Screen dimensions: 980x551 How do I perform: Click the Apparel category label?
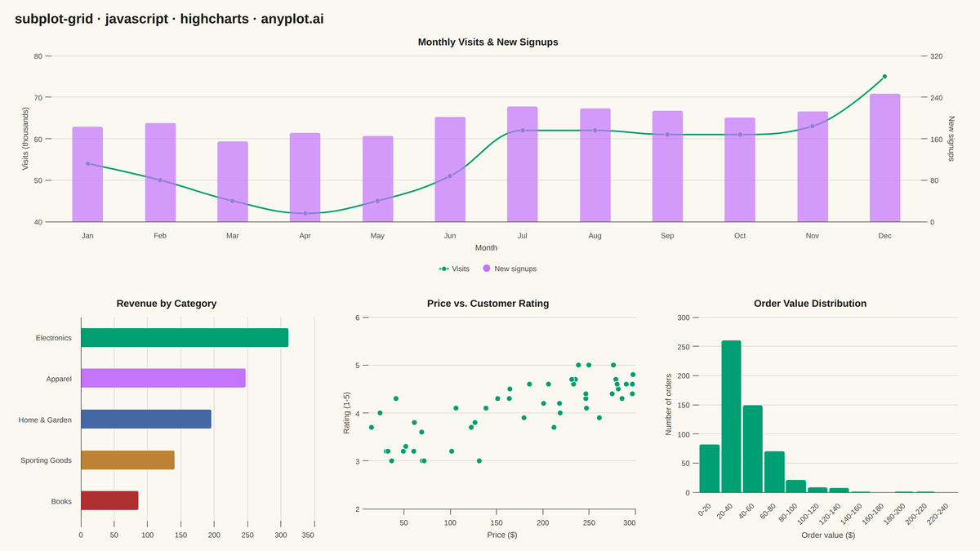click(x=59, y=379)
